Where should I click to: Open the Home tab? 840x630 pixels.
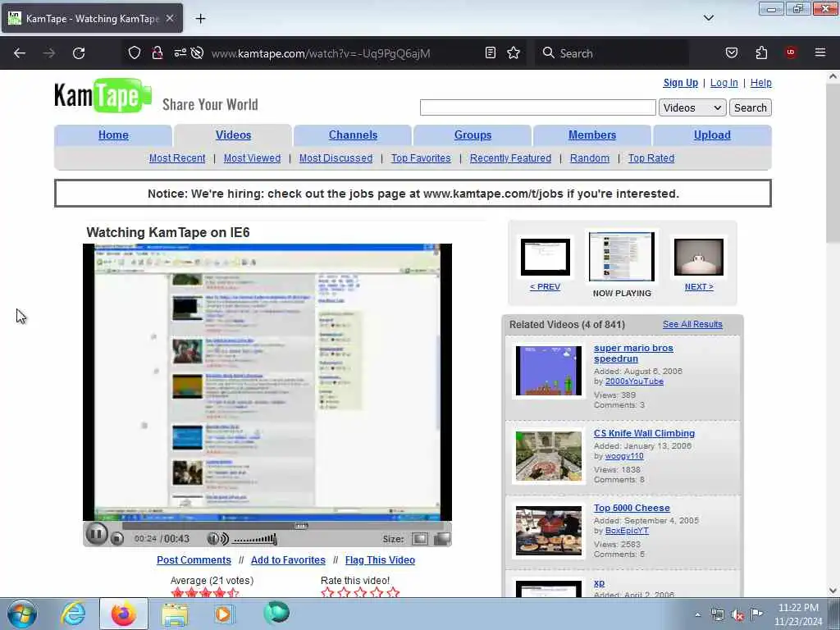coord(113,135)
